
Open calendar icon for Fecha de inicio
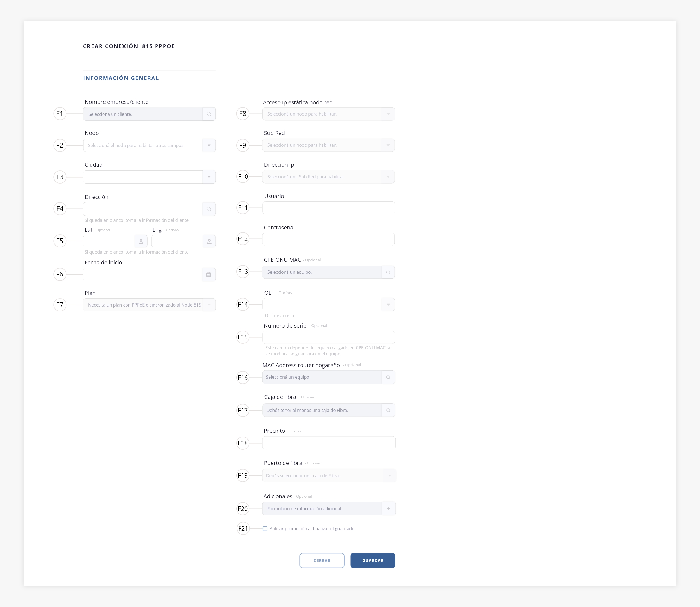click(x=209, y=275)
